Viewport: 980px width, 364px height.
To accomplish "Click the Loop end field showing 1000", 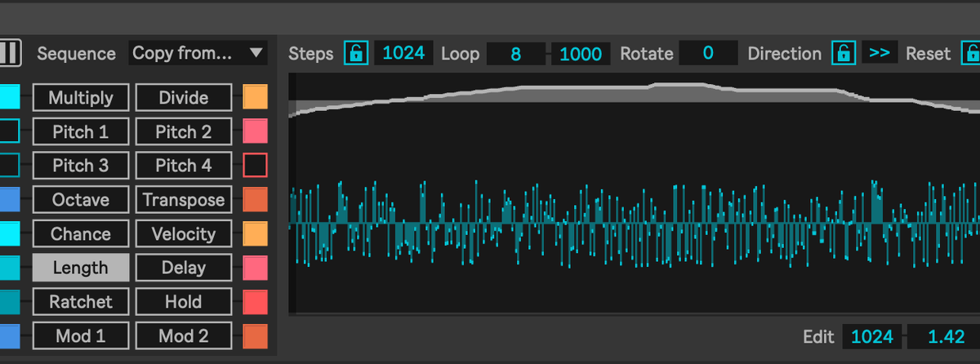I will [x=581, y=54].
